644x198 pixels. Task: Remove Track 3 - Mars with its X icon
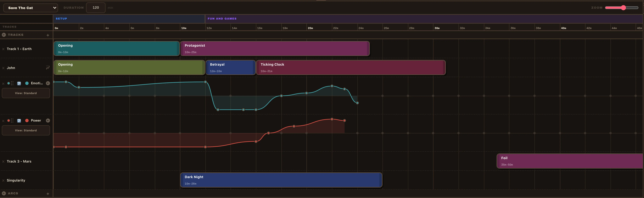3,162
